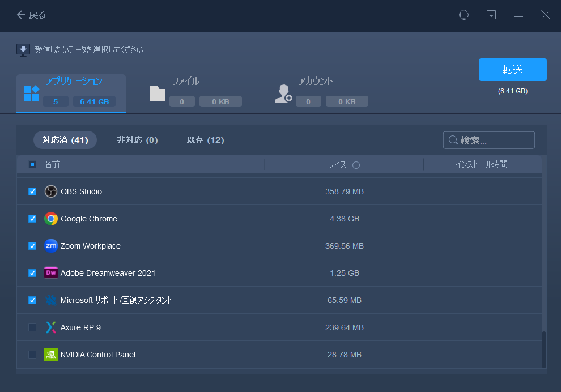The height and width of the screenshot is (392, 561).
Task: Click the アカウント user gear icon
Action: 284,93
